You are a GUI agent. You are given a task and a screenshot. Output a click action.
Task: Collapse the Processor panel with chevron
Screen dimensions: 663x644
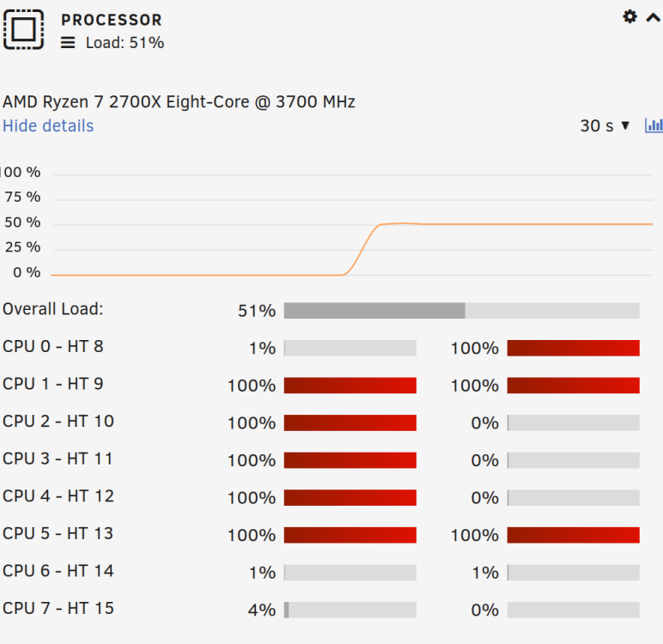click(654, 18)
